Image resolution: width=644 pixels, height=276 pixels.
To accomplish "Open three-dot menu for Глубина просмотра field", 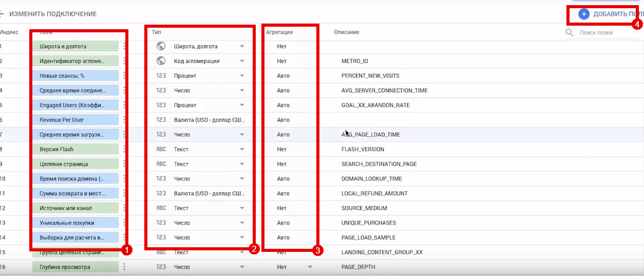I will click(124, 267).
